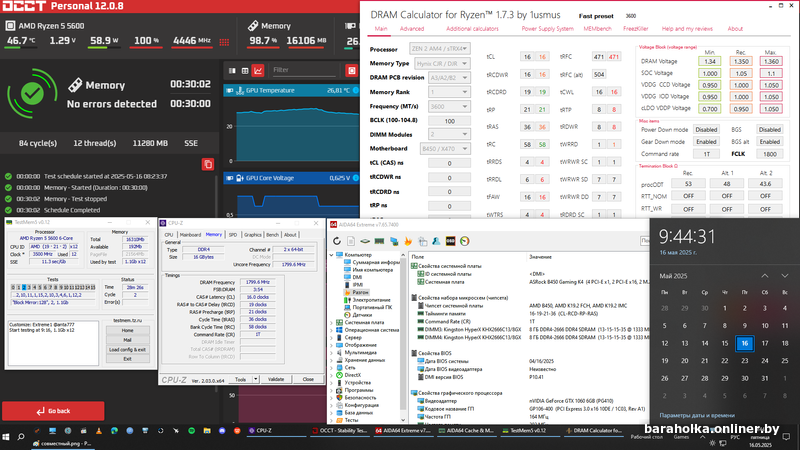Click the AIDA64 motherboard chip toolbar icon
800x450 pixels.
(365, 241)
